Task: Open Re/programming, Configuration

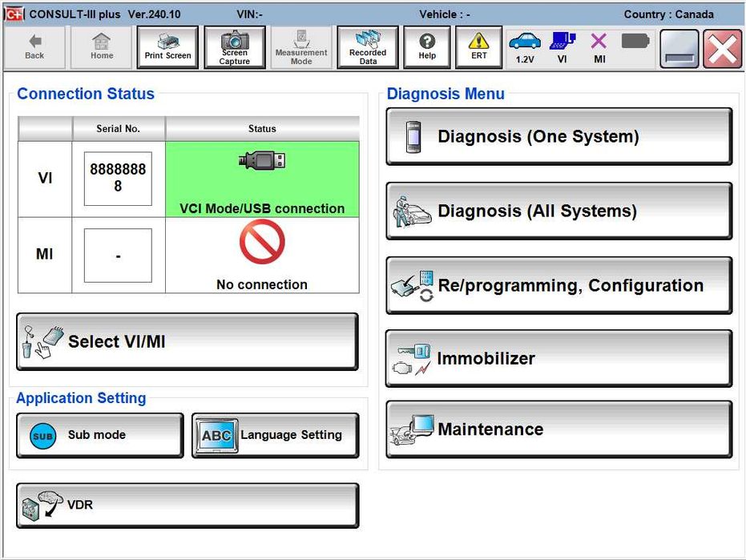Action: click(x=559, y=285)
